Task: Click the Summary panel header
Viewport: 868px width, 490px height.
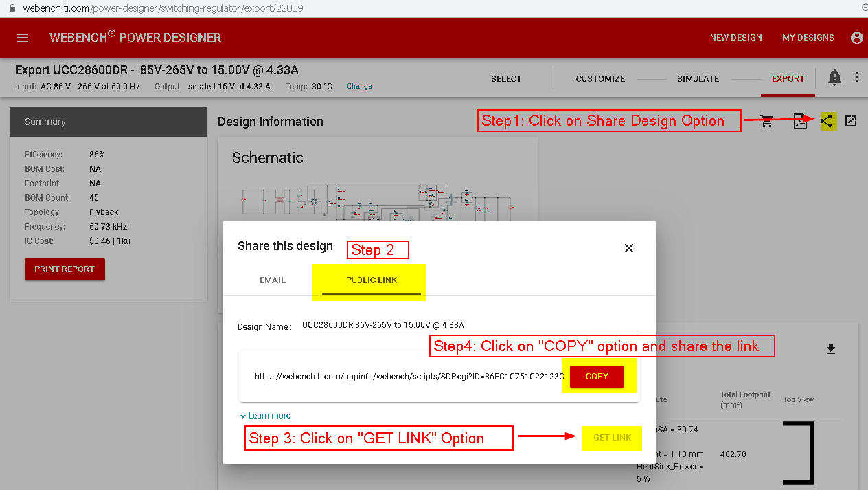Action: point(108,122)
